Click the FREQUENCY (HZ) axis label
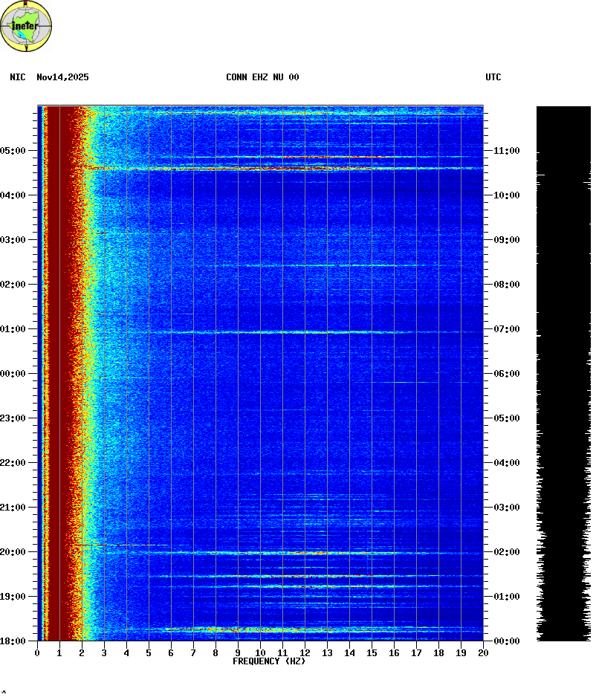 [x=269, y=661]
